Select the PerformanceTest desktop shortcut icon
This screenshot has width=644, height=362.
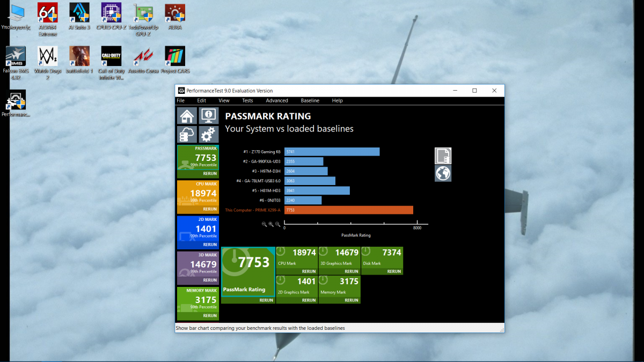tap(15, 103)
